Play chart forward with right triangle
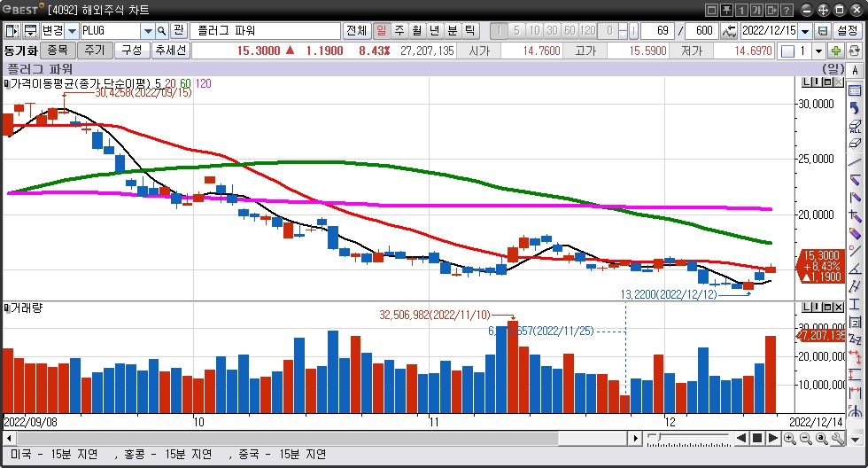 tap(773, 439)
